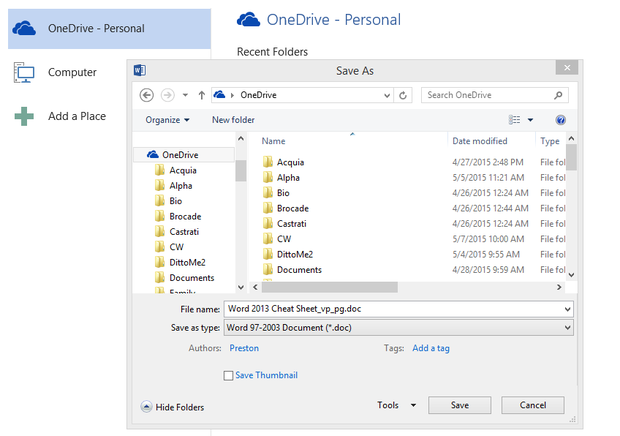Click the Refresh button beside address bar
Viewport: 620px width, 436px height.
point(403,95)
